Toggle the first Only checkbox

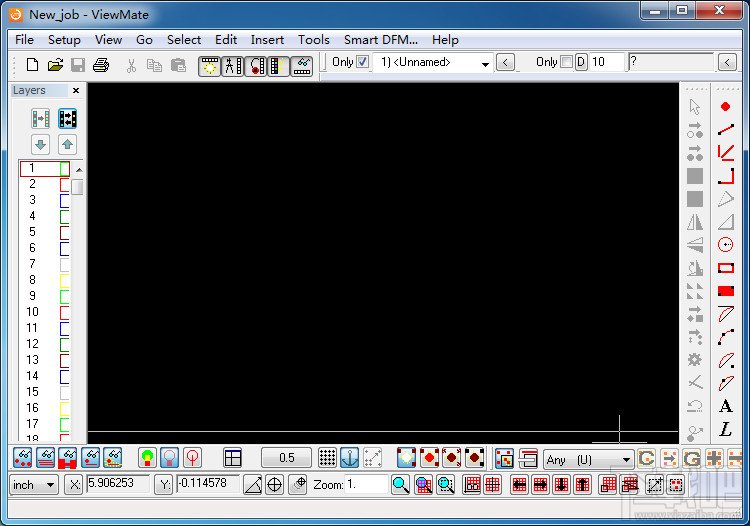coord(363,62)
